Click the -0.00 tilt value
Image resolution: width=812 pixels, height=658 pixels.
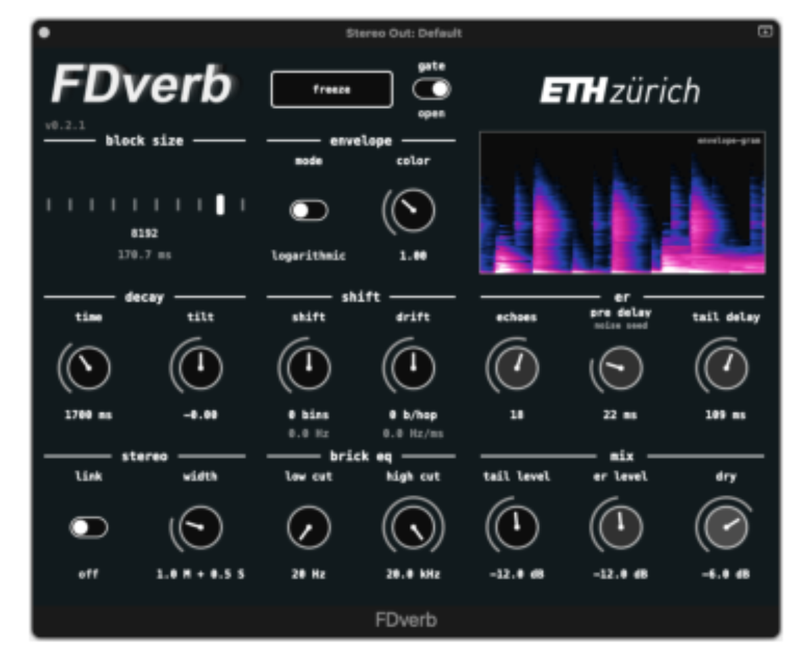point(200,415)
